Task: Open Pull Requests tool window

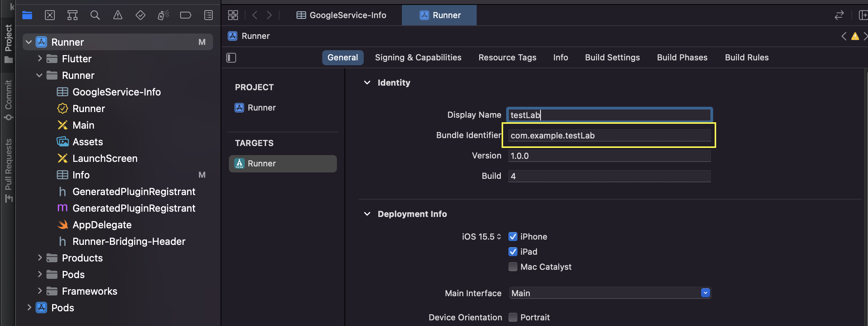Action: point(8,171)
